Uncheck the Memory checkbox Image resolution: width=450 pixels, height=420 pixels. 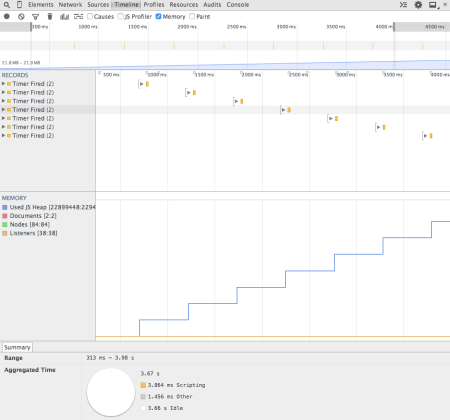click(159, 16)
